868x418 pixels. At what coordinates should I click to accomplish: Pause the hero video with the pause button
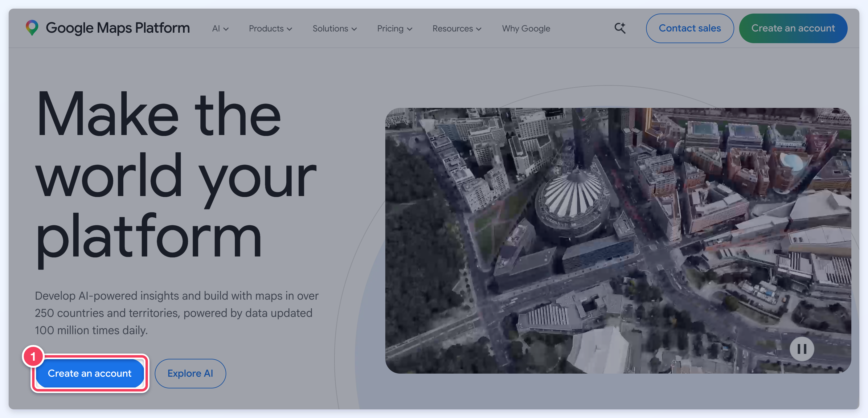[x=802, y=349]
